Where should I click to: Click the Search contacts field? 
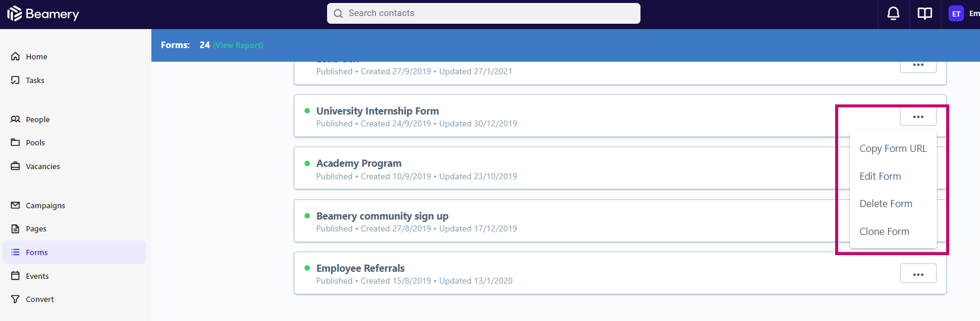click(483, 13)
